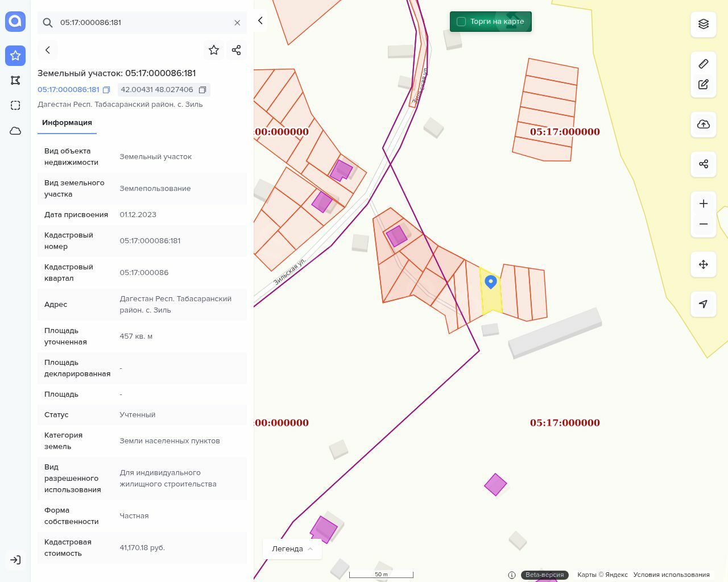The height and width of the screenshot is (582, 728).
Task: Switch to the Информация tab
Action: (67, 123)
